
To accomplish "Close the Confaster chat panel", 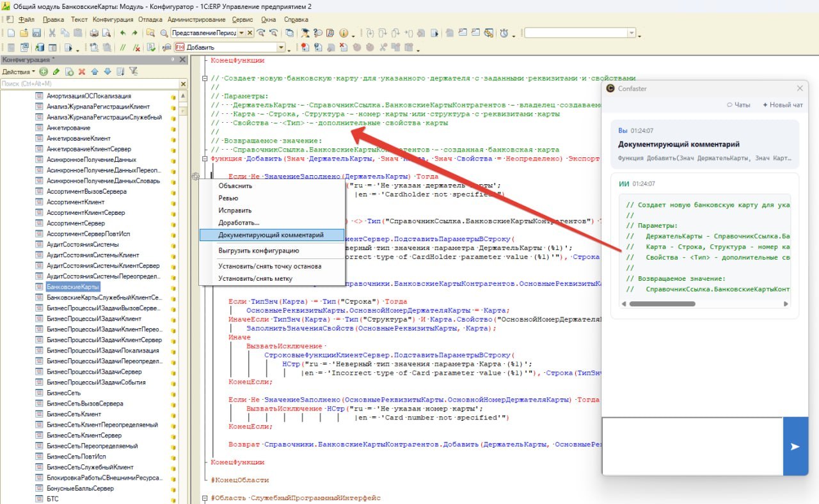I will click(800, 88).
